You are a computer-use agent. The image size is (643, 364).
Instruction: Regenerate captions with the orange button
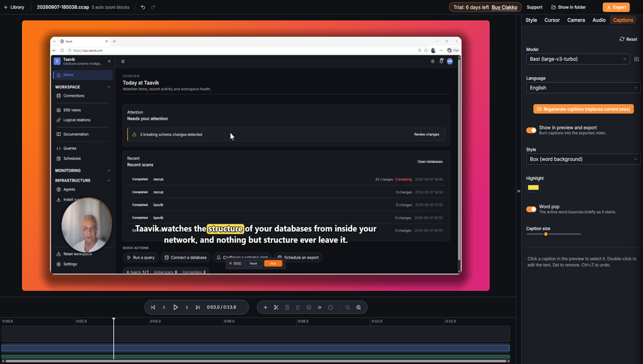(584, 109)
